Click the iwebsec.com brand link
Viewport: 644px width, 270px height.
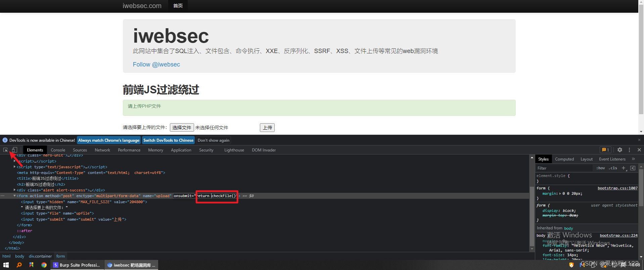click(x=142, y=6)
